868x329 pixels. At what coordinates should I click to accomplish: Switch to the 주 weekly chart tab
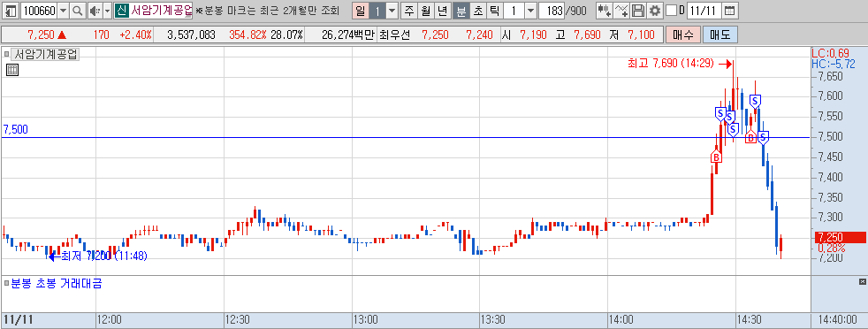click(408, 11)
